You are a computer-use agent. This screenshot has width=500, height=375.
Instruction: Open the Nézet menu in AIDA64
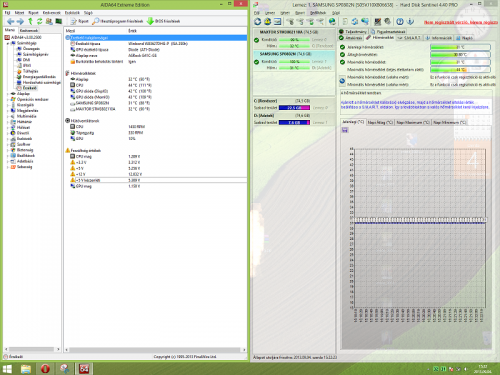tap(20, 13)
